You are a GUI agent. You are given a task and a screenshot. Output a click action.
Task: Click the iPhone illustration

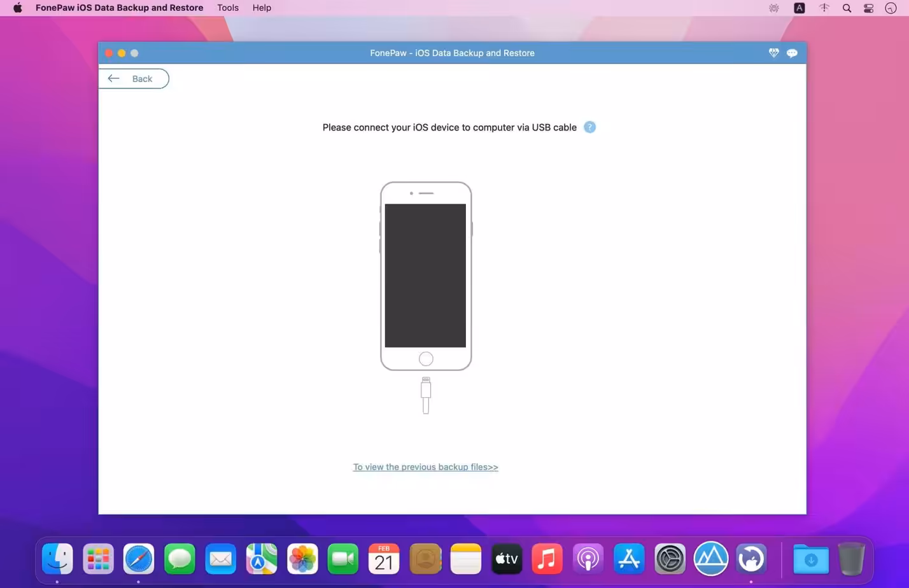[x=426, y=276]
